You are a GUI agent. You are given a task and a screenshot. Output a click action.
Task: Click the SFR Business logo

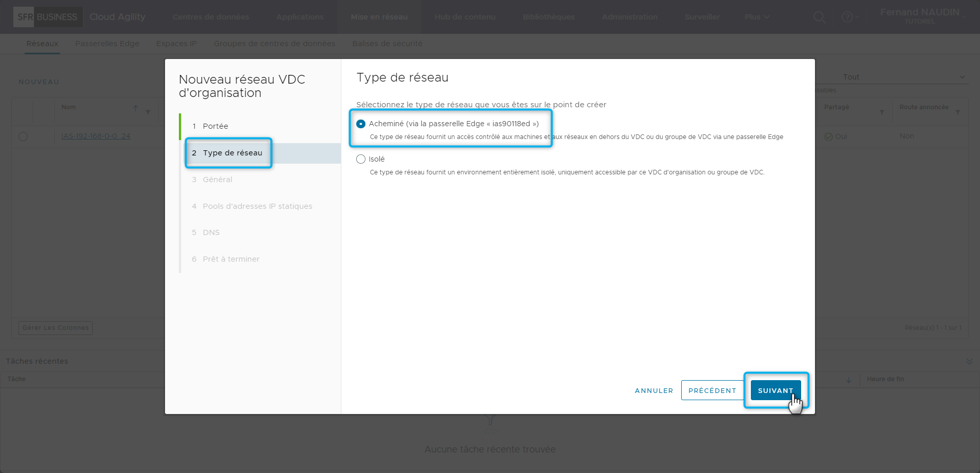coord(47,16)
